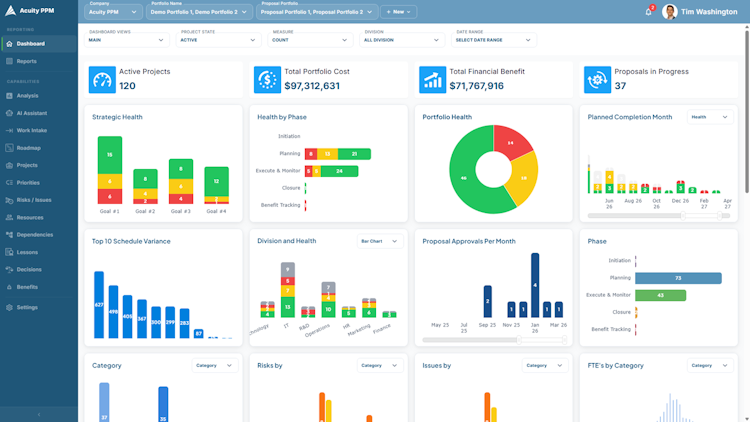The height and width of the screenshot is (422, 750).
Task: Click the Proposal Approvals Per Month range slider
Action: 495,340
